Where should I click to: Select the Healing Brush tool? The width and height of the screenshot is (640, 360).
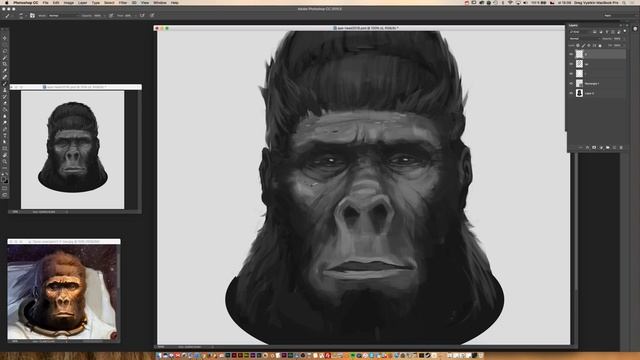(5, 77)
